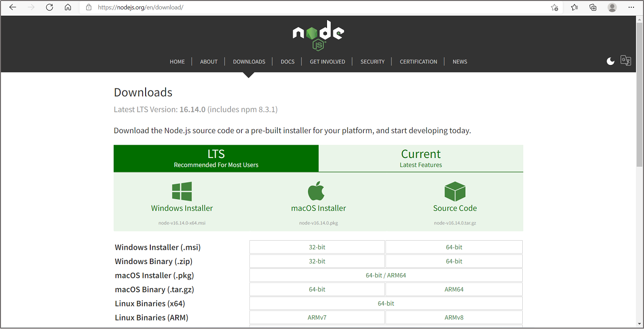The width and height of the screenshot is (644, 329).
Task: Download Linux Binaries ARMv7
Action: (x=317, y=318)
